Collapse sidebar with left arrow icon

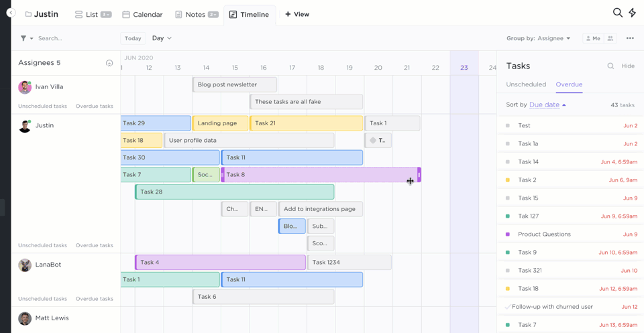[11, 13]
